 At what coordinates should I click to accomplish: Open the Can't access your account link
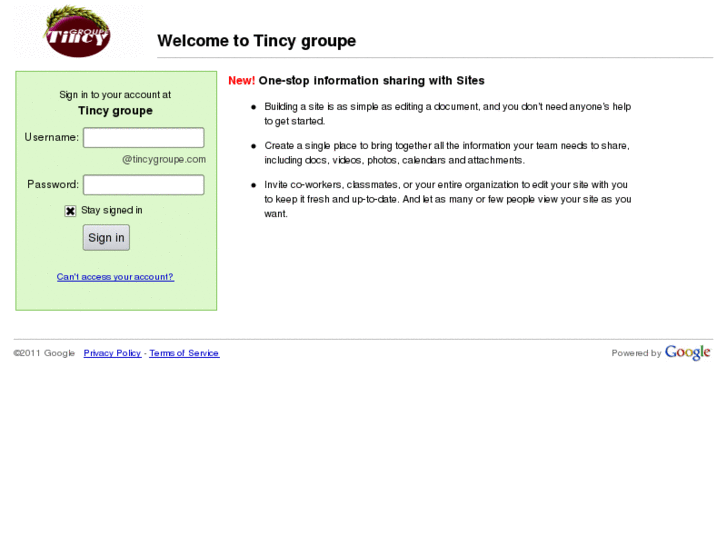click(115, 277)
